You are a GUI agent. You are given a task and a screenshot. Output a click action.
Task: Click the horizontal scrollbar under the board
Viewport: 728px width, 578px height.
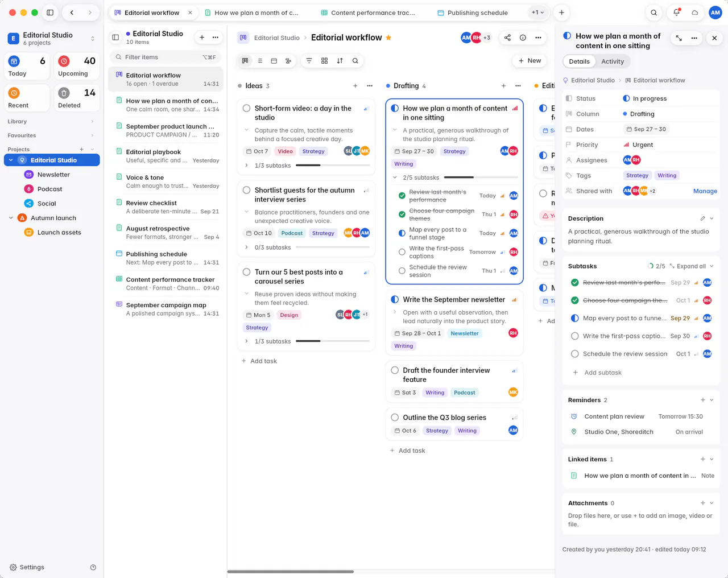tap(291, 572)
